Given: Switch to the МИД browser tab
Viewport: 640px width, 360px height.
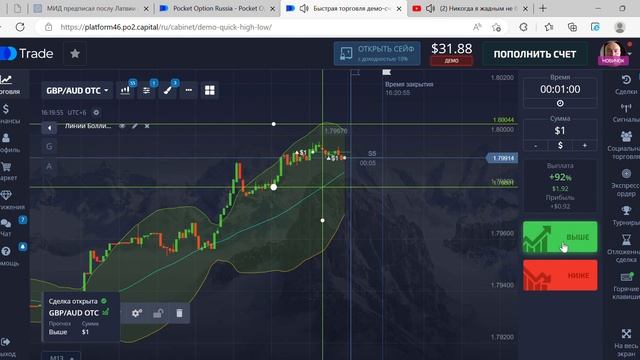Looking at the screenshot, I should point(91,8).
